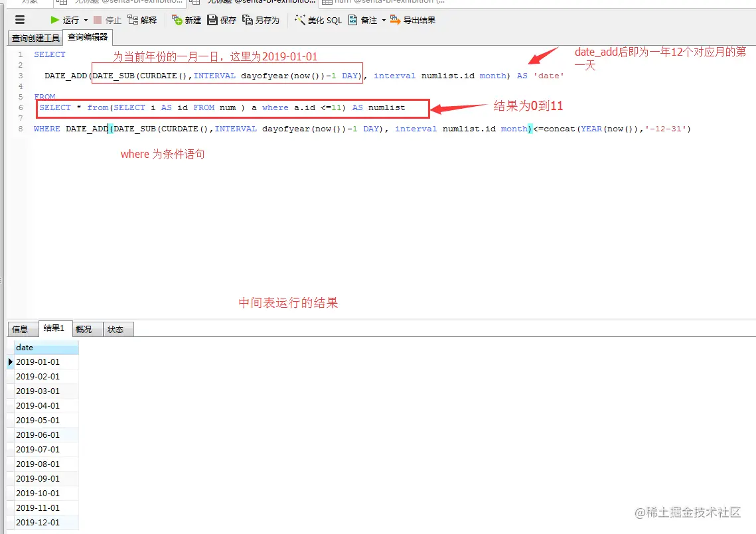756x534 pixels.
Task: Switch to 查询创建工具 tab
Action: [35, 38]
